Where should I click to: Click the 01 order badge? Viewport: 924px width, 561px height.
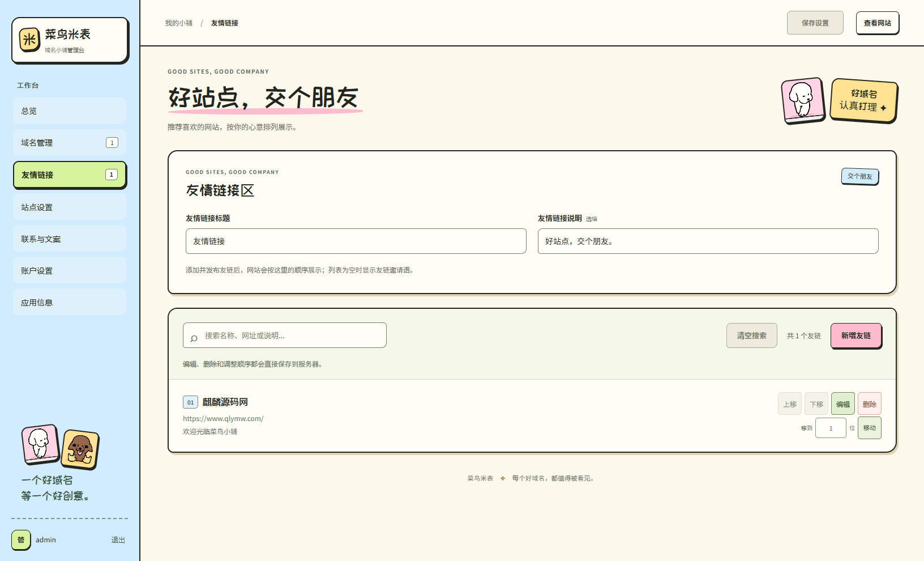click(190, 402)
